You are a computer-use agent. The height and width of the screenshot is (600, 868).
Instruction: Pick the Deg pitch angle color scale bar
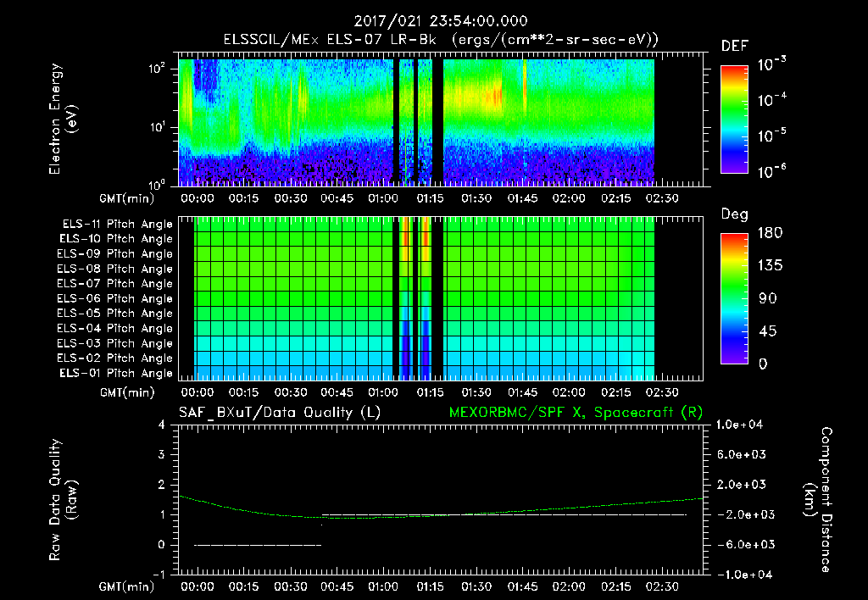point(735,299)
